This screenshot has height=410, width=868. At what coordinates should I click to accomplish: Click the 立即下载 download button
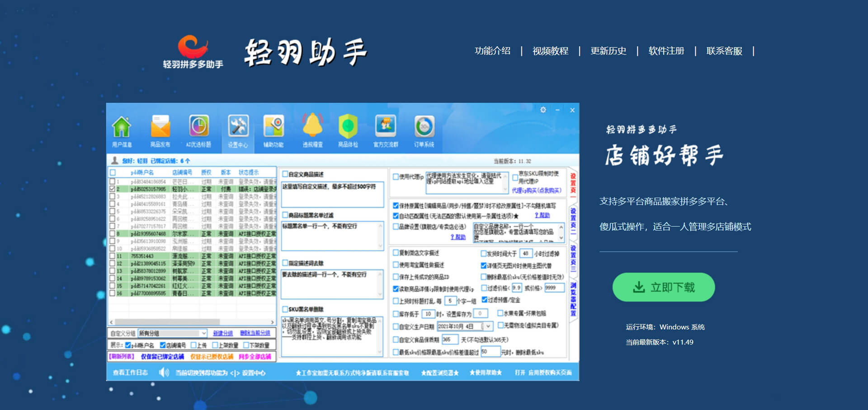(x=663, y=287)
